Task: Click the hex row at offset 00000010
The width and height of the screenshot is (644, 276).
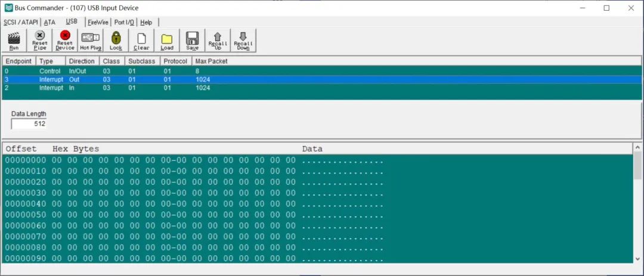Action: point(317,171)
